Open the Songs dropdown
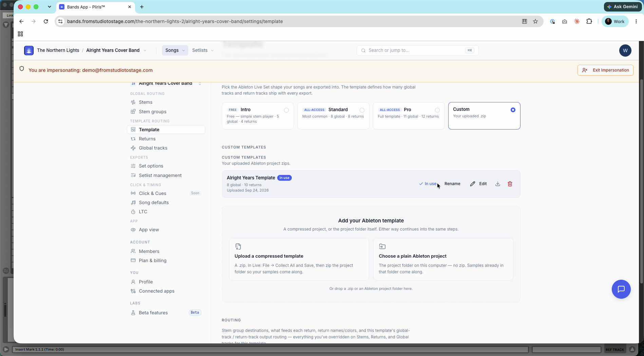This screenshot has height=356, width=644. pyautogui.click(x=175, y=50)
